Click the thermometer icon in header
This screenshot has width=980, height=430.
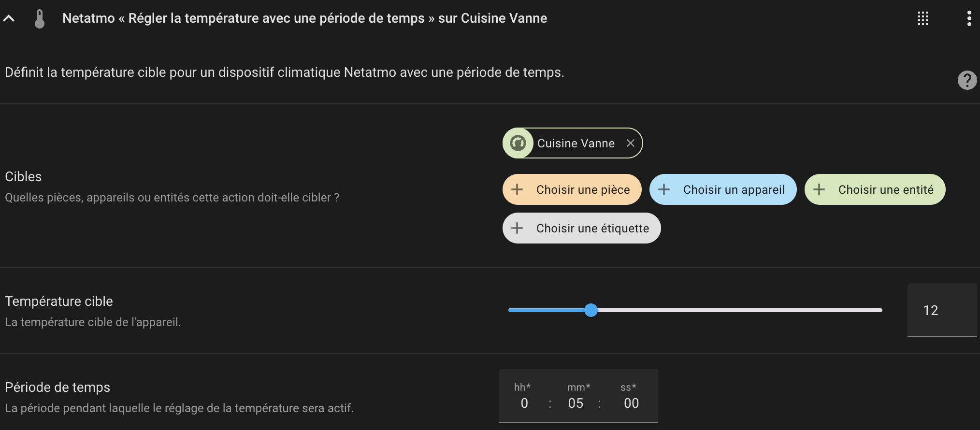pos(40,19)
